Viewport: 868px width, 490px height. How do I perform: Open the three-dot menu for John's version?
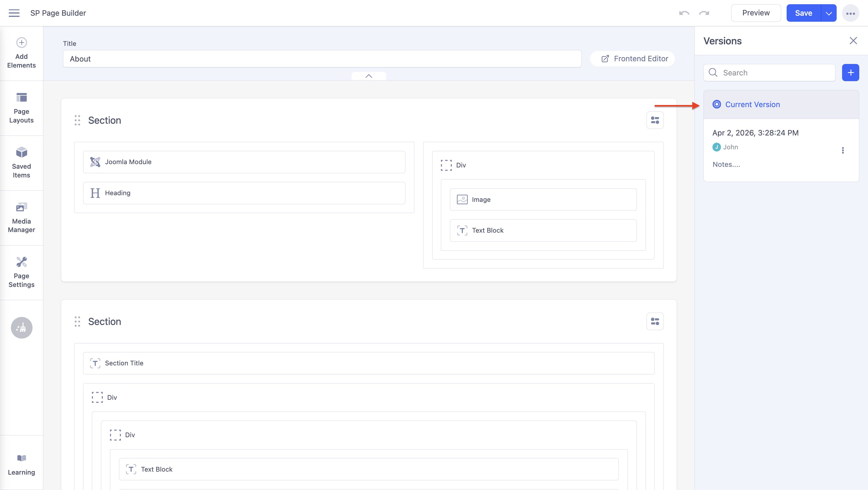click(843, 150)
